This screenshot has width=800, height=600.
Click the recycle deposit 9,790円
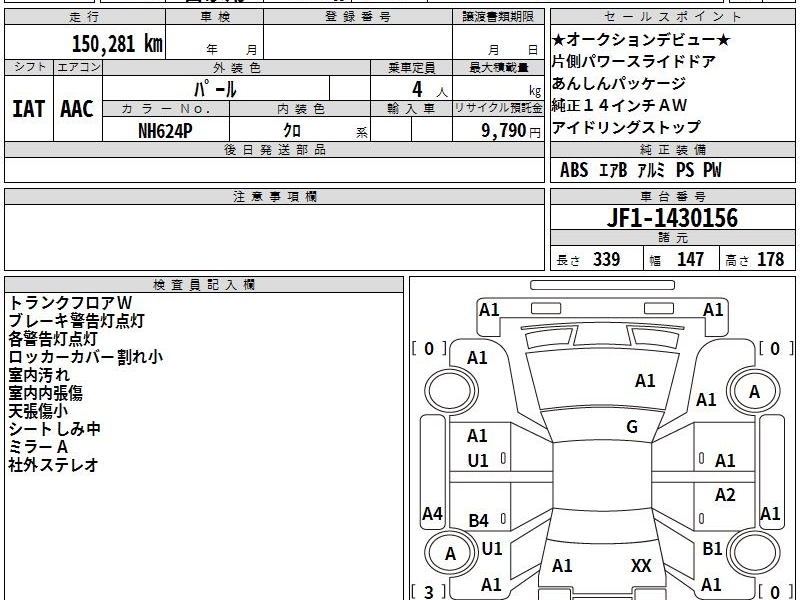[x=511, y=131]
